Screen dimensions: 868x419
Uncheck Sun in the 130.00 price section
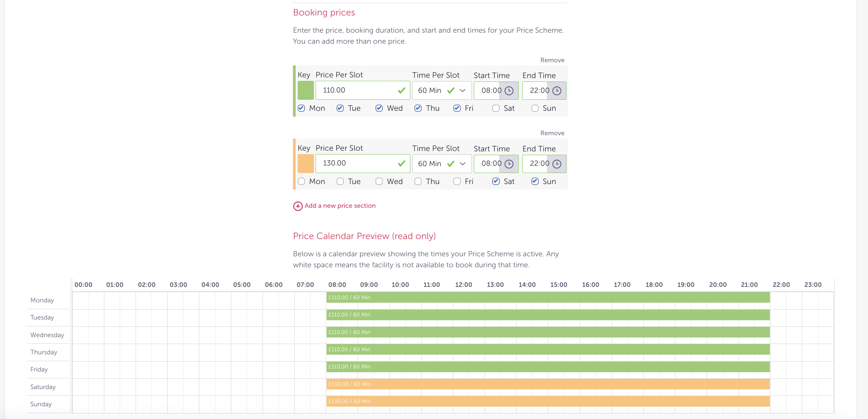pyautogui.click(x=535, y=182)
